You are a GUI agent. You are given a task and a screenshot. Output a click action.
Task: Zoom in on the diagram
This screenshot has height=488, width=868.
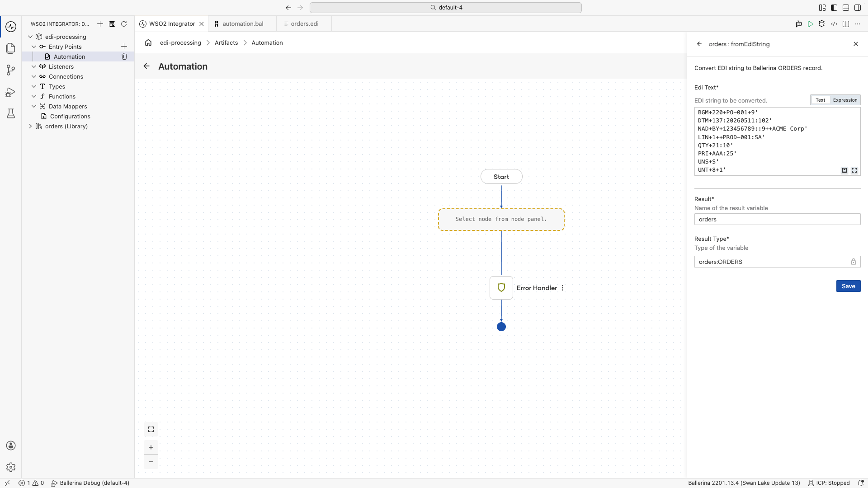point(151,447)
